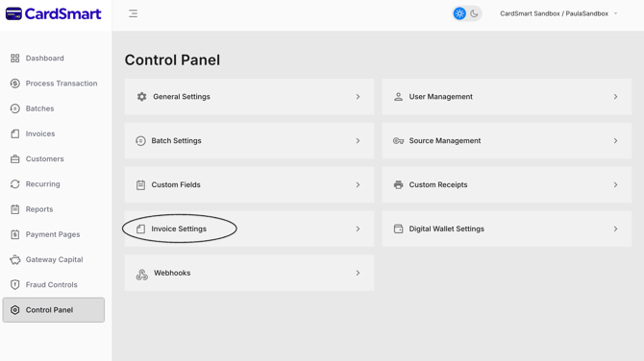Expand Digital Wallet Settings chevron arrow

615,229
